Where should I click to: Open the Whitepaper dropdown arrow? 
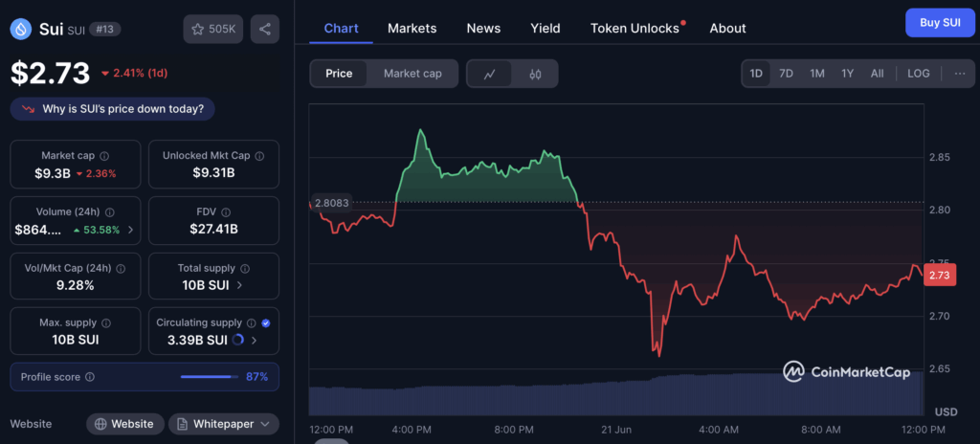click(x=265, y=424)
